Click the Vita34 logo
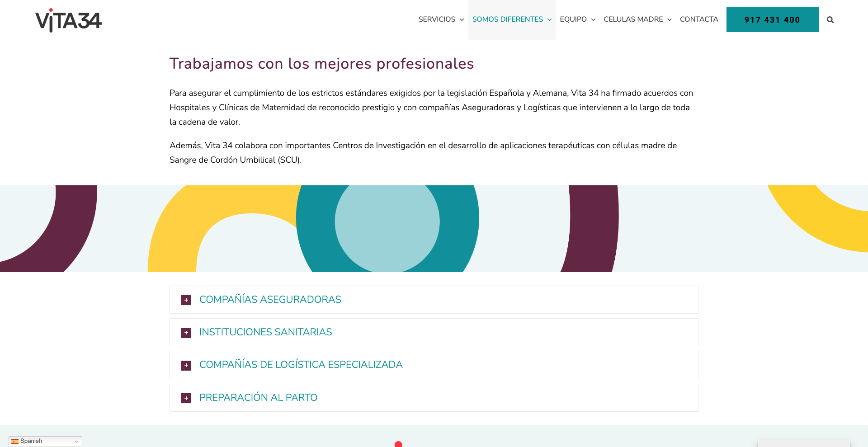The width and height of the screenshot is (868, 447). 69,20
